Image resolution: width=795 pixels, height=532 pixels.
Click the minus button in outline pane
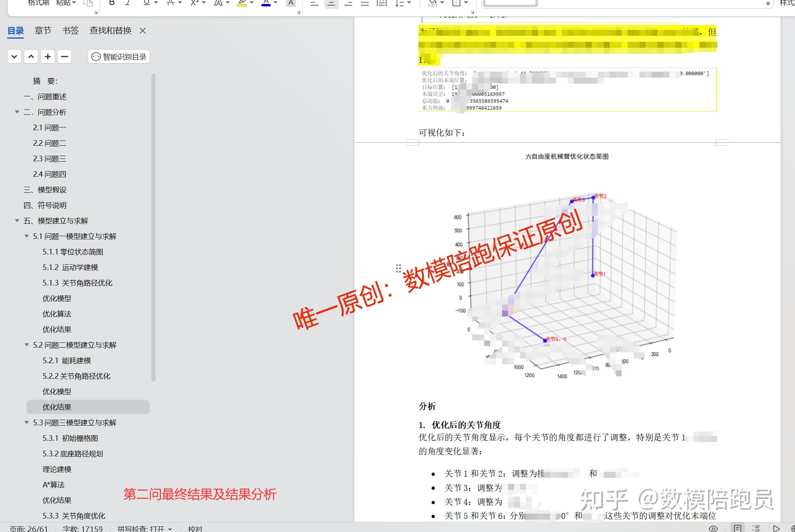[65, 57]
